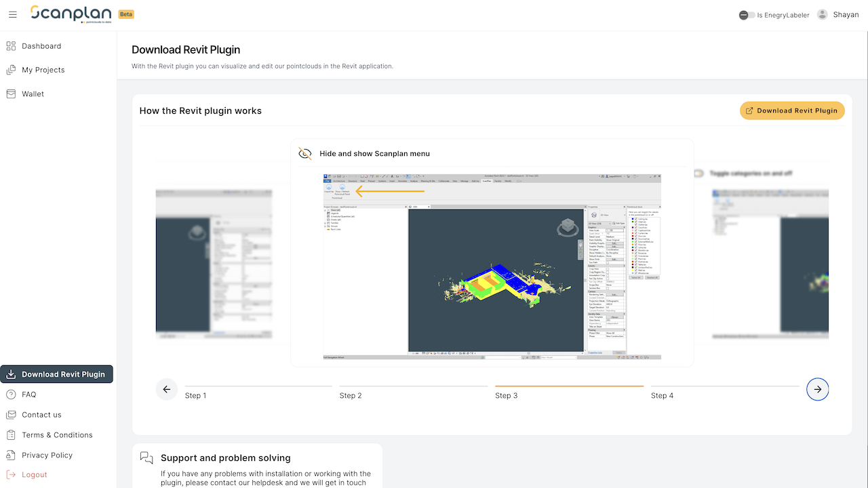Click the FAQ question mark icon
Screen dimensions: 868x488
(11, 394)
